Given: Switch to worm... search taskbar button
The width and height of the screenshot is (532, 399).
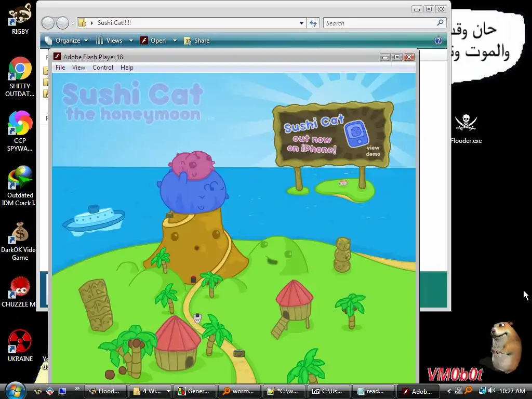Looking at the screenshot, I should (x=239, y=391).
